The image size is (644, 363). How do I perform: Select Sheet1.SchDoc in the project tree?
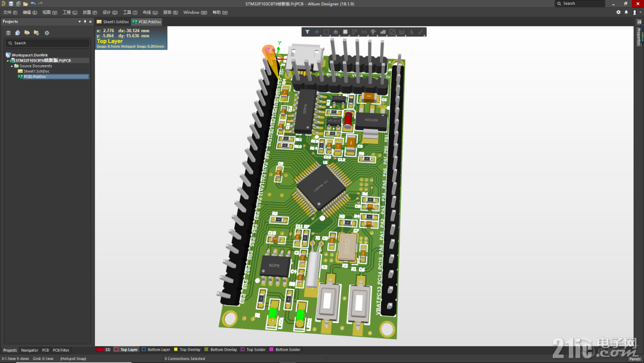click(36, 71)
